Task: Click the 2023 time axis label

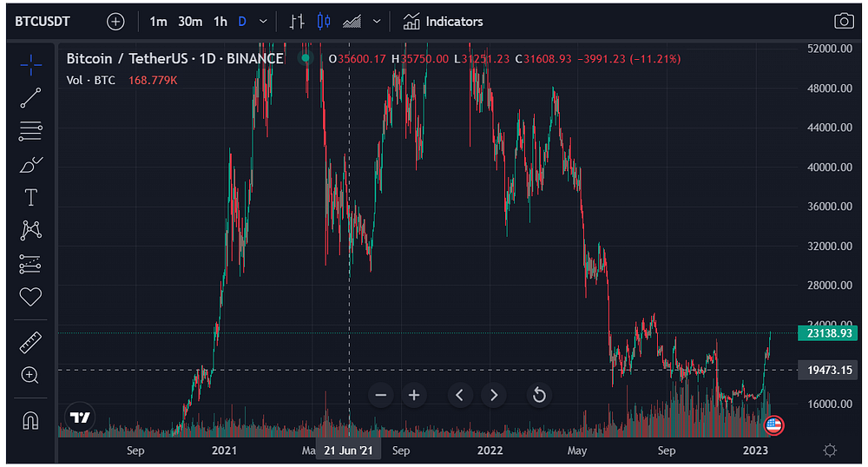Action: point(755,451)
